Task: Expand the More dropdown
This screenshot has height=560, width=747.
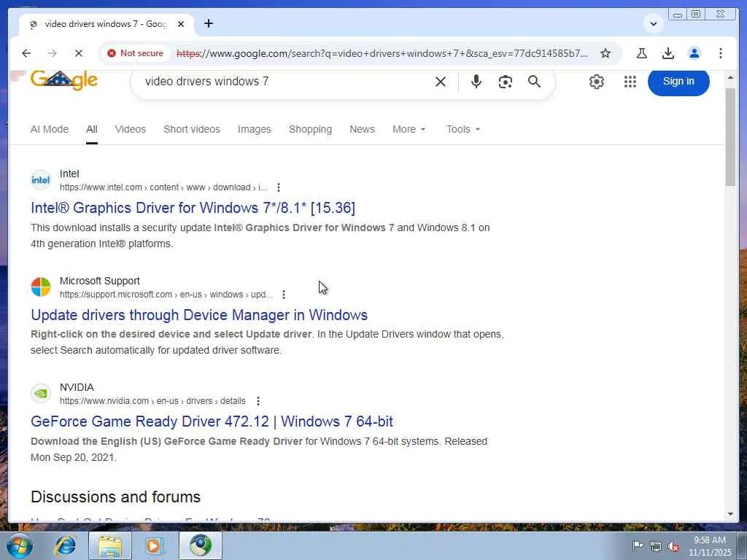Action: (409, 129)
